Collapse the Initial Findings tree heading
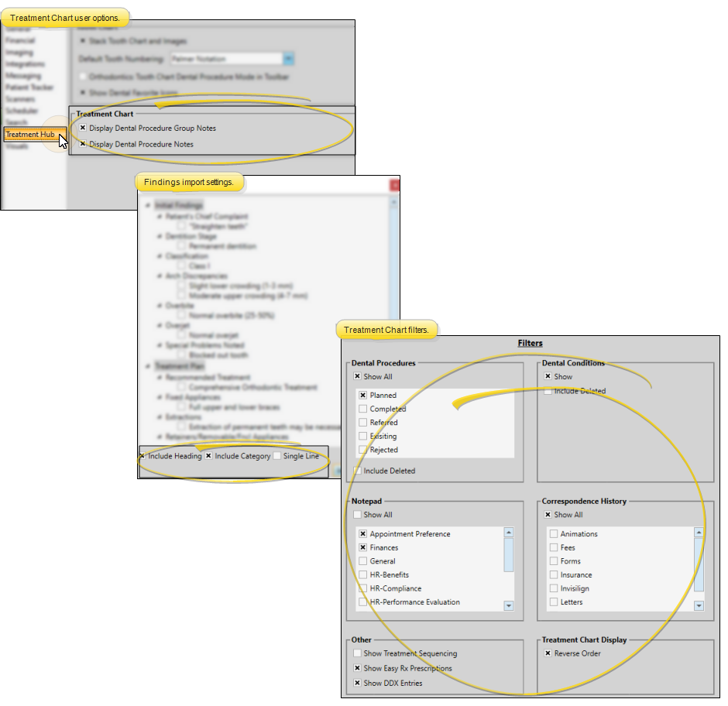Screen dimensions: 728x706 click(x=148, y=205)
